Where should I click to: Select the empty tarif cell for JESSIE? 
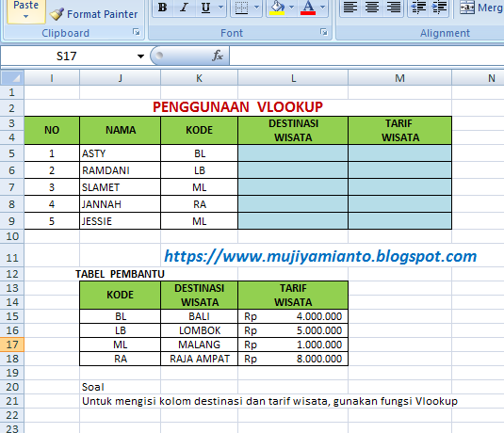(399, 221)
